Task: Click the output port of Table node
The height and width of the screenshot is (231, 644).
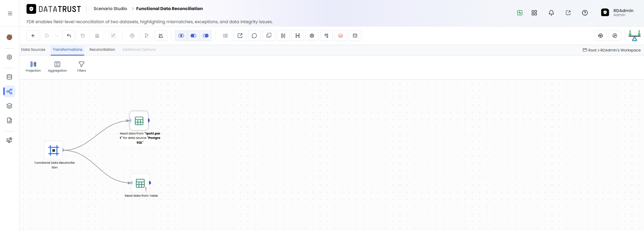Action: [x=150, y=183]
